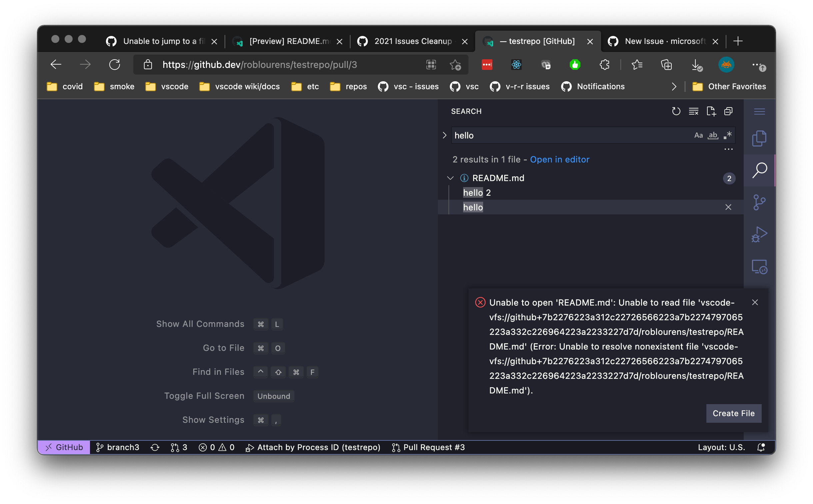813x504 pixels.
Task: Open the hamburger menu in activity bar
Action: pos(759,111)
